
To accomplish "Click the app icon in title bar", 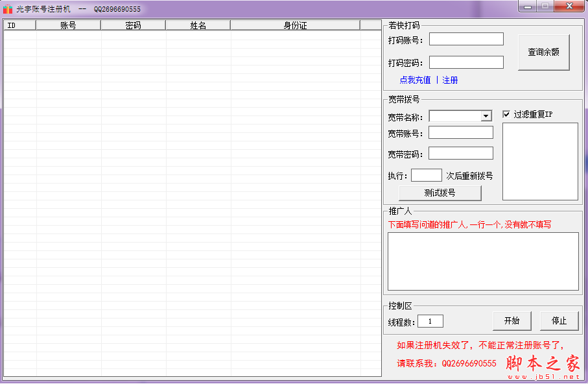I will (8, 9).
